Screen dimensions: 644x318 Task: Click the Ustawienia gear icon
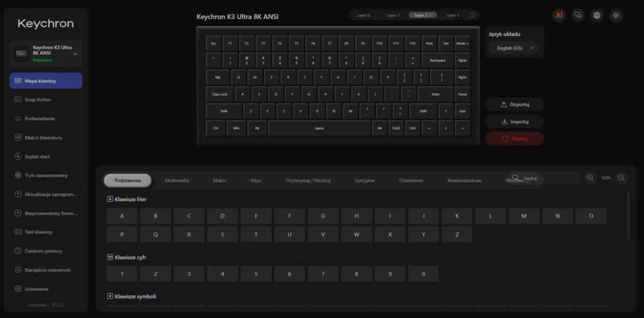point(18,289)
